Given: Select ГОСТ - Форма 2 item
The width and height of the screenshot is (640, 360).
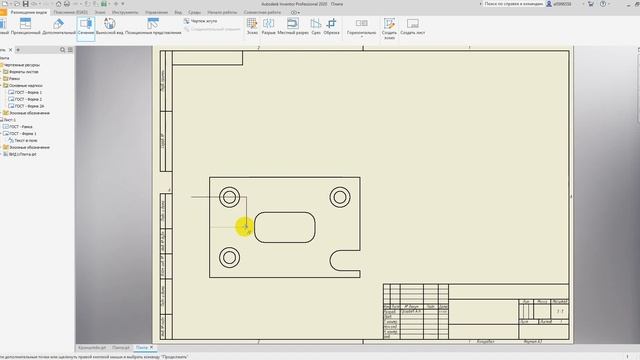Looking at the screenshot, I should 25,99.
